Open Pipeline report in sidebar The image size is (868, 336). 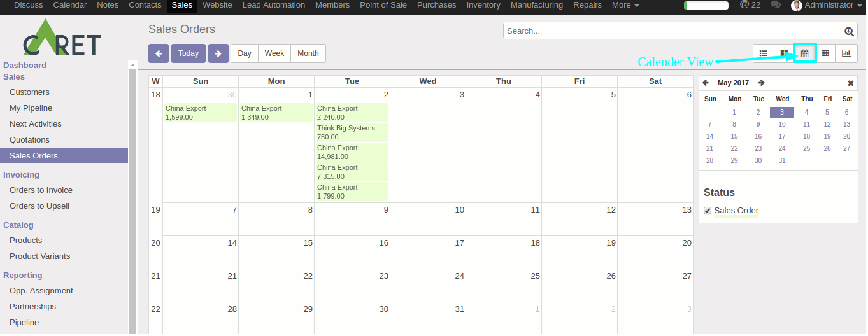point(24,323)
